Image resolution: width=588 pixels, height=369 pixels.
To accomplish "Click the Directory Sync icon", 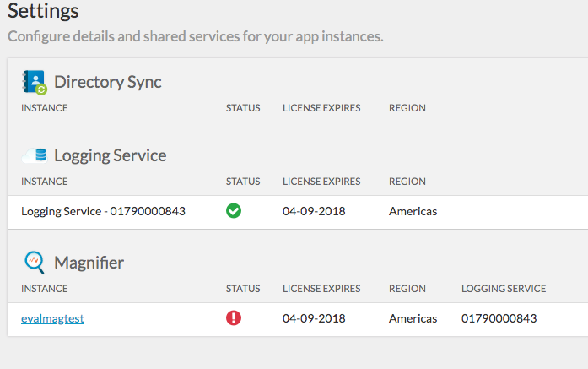I will [x=35, y=82].
